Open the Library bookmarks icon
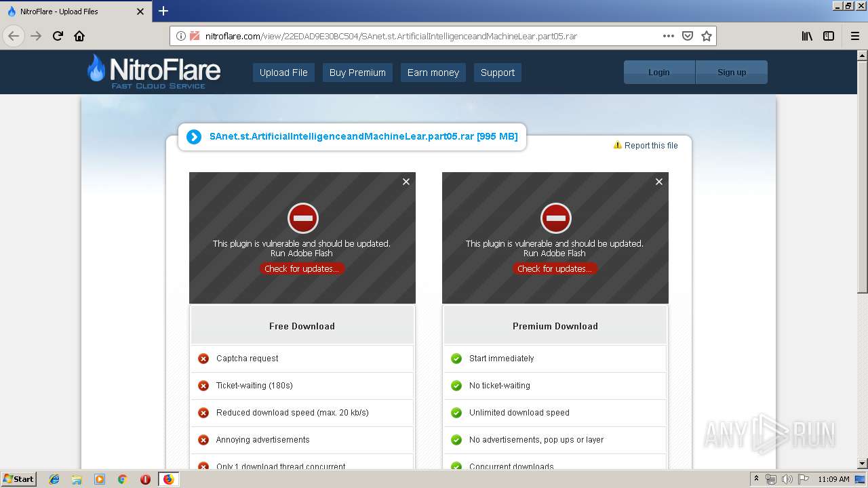Image resolution: width=868 pixels, height=488 pixels. pos(807,36)
